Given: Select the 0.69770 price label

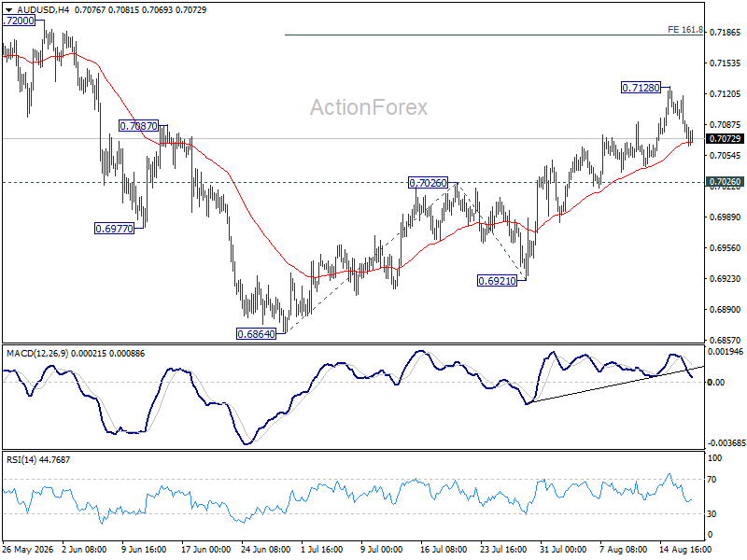Looking at the screenshot, I should coord(114,229).
